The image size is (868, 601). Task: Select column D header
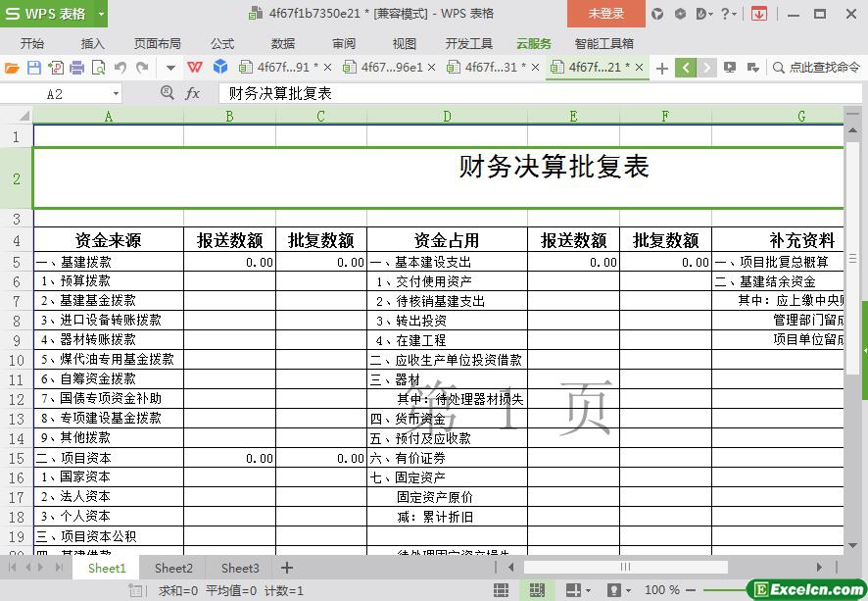pos(447,116)
